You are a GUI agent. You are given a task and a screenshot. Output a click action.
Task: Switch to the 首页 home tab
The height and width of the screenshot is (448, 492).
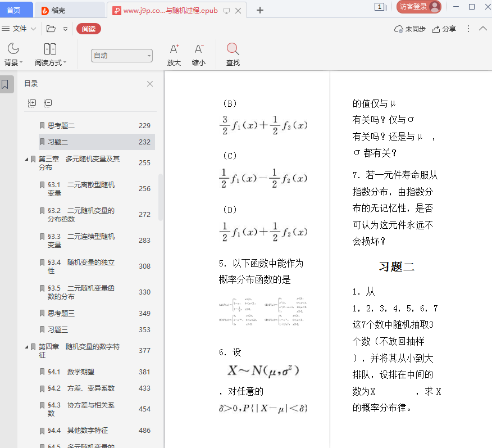(13, 10)
